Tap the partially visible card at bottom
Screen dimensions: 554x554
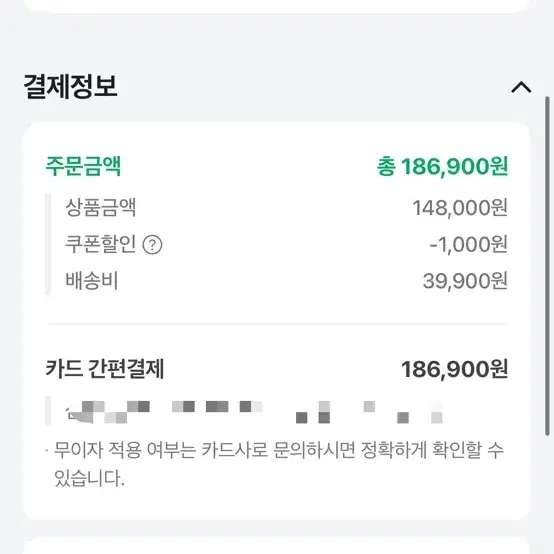point(277,545)
